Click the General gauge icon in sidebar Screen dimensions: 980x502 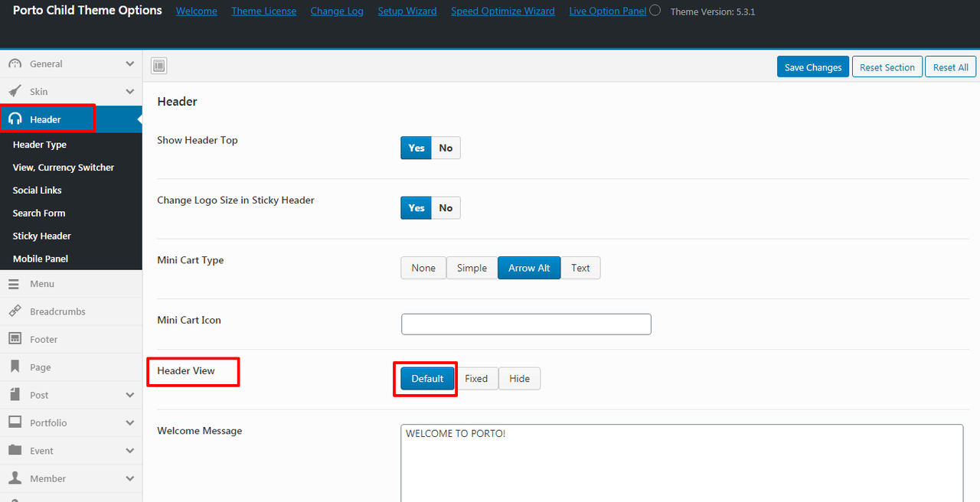pos(15,64)
